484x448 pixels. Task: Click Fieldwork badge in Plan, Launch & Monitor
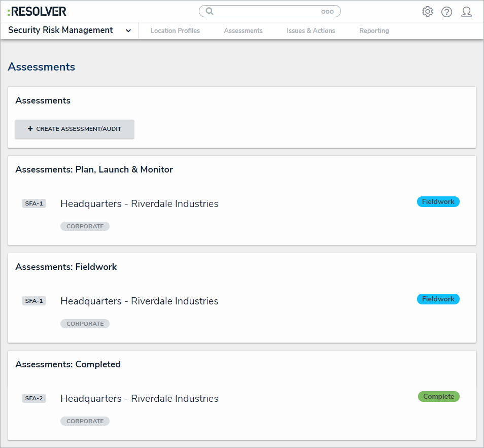point(438,201)
